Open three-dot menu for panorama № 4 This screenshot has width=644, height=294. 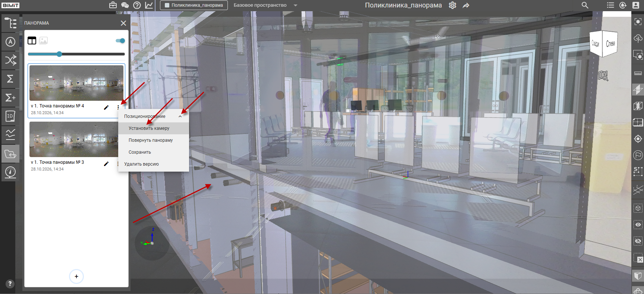click(118, 107)
